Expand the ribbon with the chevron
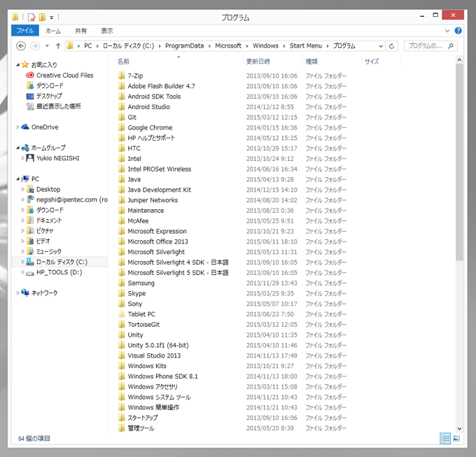476x457 pixels. click(447, 31)
